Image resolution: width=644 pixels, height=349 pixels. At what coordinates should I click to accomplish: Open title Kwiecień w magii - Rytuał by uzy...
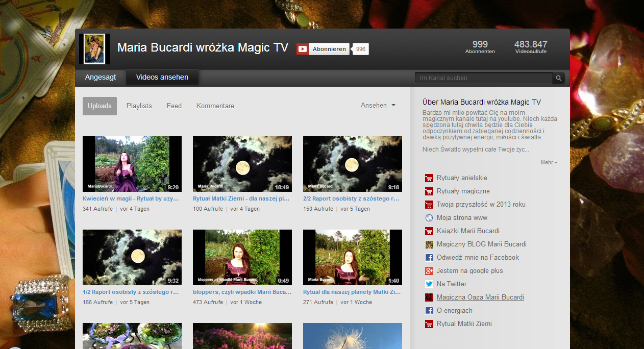coord(131,199)
